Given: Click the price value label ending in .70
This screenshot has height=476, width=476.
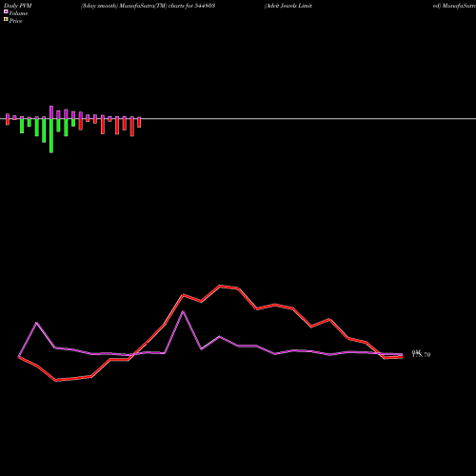Looking at the screenshot, I should pos(421,355).
